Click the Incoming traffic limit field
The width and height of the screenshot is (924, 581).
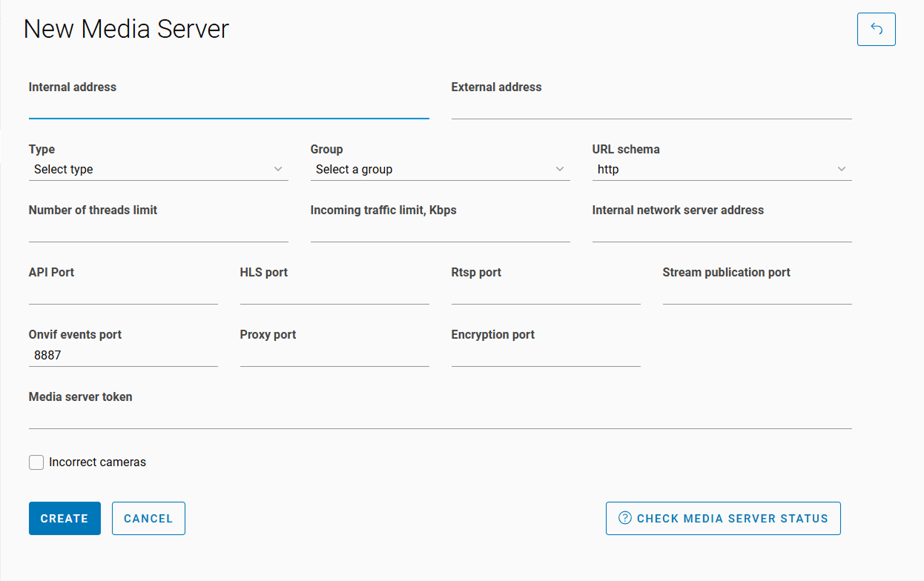pos(440,231)
